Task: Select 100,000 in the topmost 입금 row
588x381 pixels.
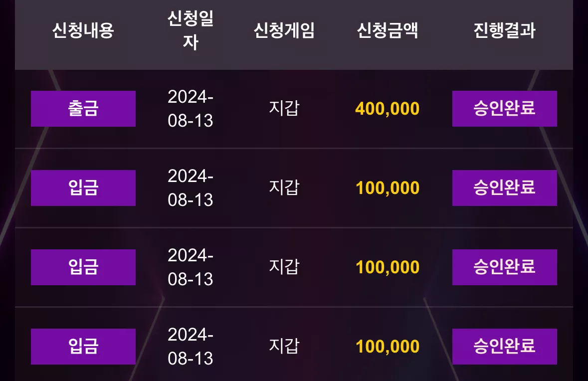Action: (388, 188)
